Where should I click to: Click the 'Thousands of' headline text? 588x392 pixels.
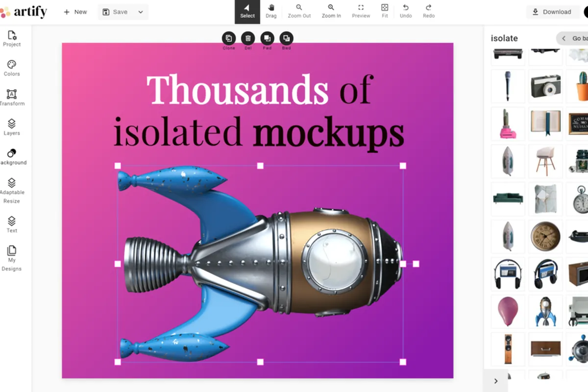pyautogui.click(x=260, y=89)
